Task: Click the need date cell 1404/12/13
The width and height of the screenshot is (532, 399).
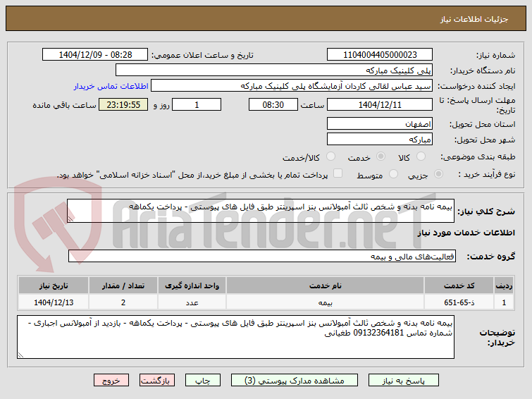Action: click(54, 302)
